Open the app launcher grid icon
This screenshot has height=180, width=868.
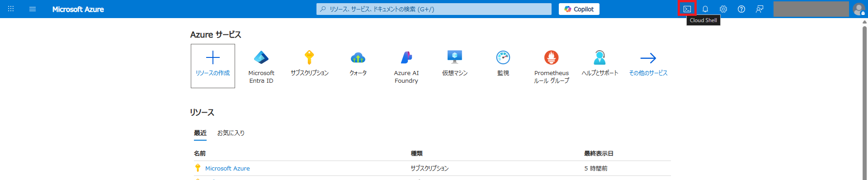point(11,9)
